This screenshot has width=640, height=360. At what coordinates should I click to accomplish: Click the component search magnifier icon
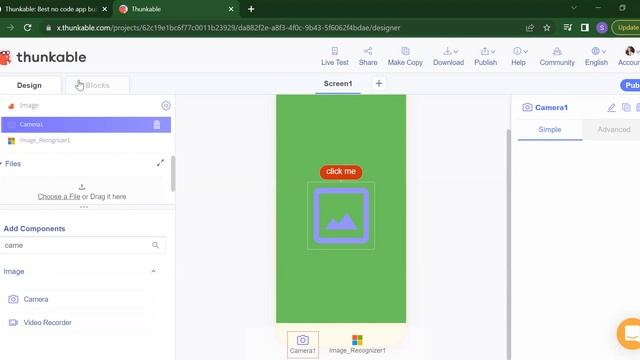click(x=155, y=245)
